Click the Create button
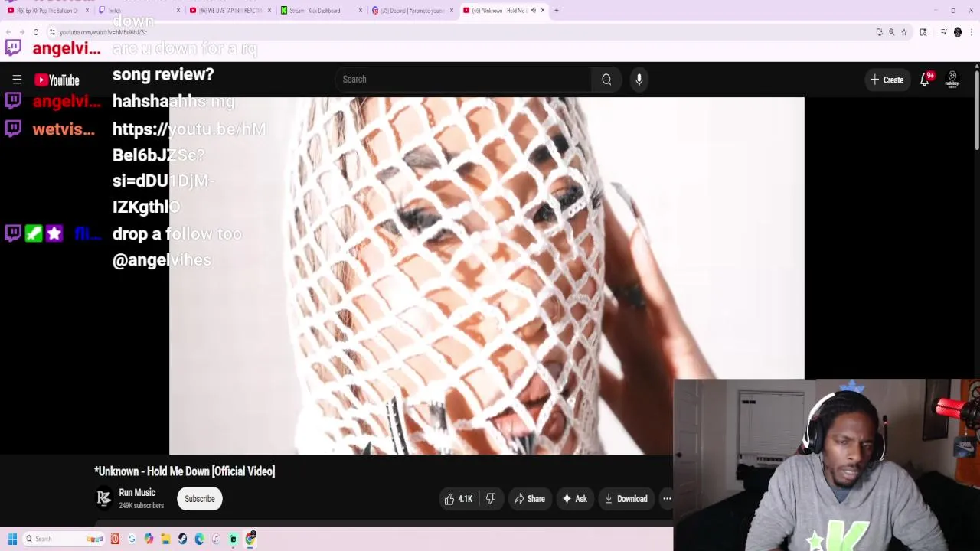Screen dimensions: 980x551 (x=887, y=80)
